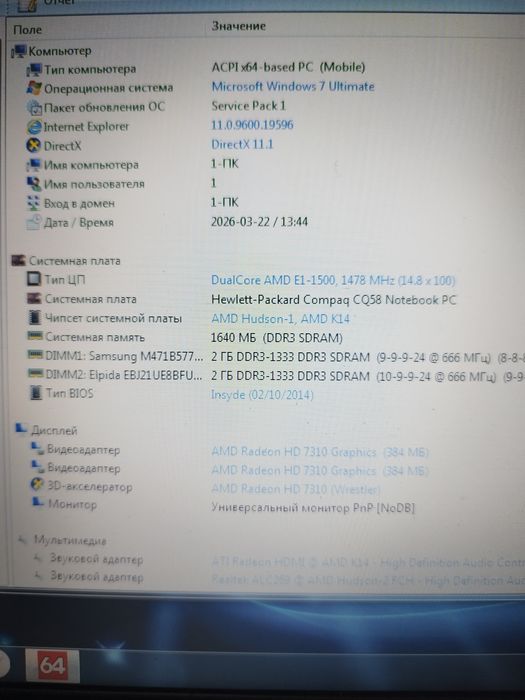Image resolution: width=525 pixels, height=700 pixels.
Task: Click the AIDA64 taskbar icon
Action: click(x=53, y=666)
